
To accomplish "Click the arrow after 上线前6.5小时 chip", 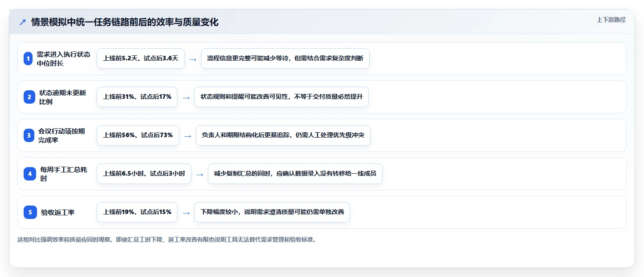I will click(199, 174).
